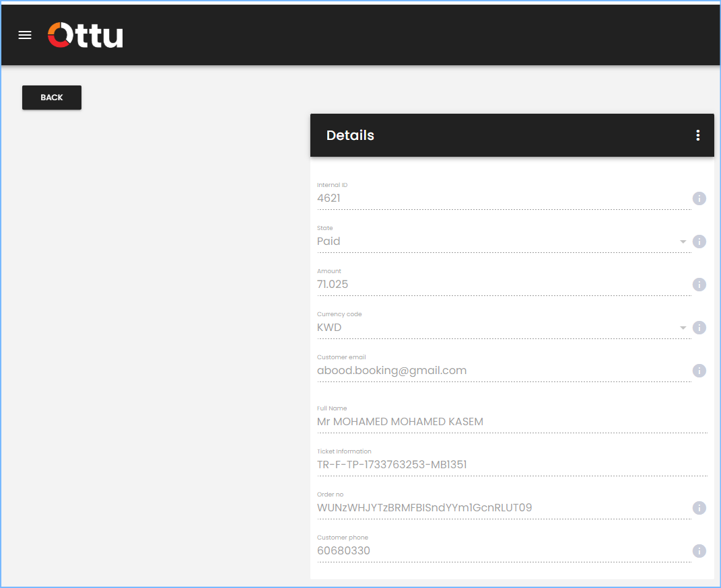Show info icon beside State field
The height and width of the screenshot is (588, 721).
699,242
